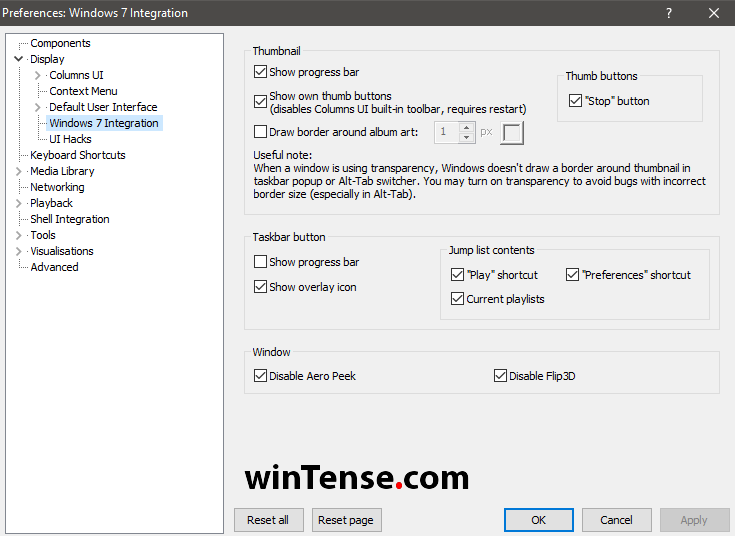Click the Help question mark icon
Screen dimensions: 735x536
pos(668,13)
